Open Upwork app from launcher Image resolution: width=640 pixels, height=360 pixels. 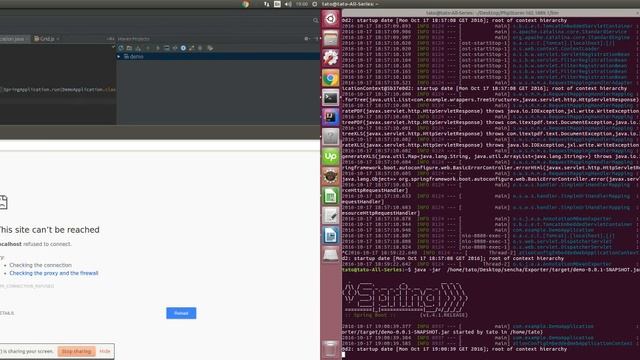[x=331, y=157]
